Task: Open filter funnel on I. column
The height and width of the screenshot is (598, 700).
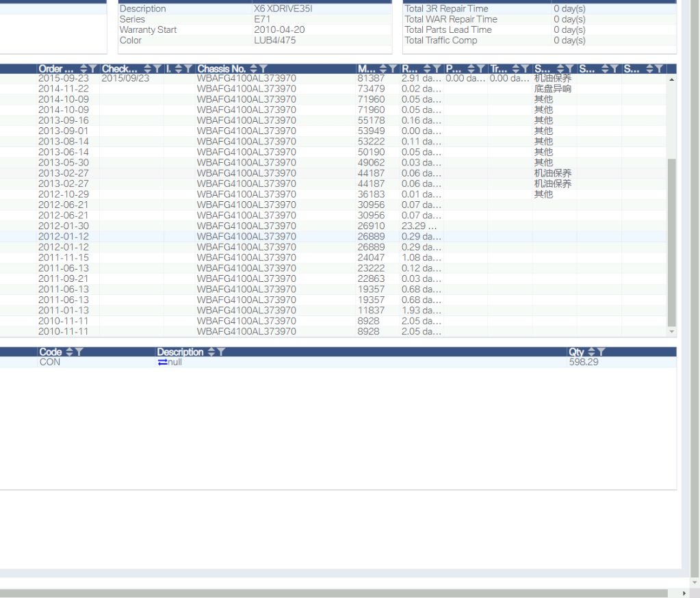Action: (x=188, y=68)
